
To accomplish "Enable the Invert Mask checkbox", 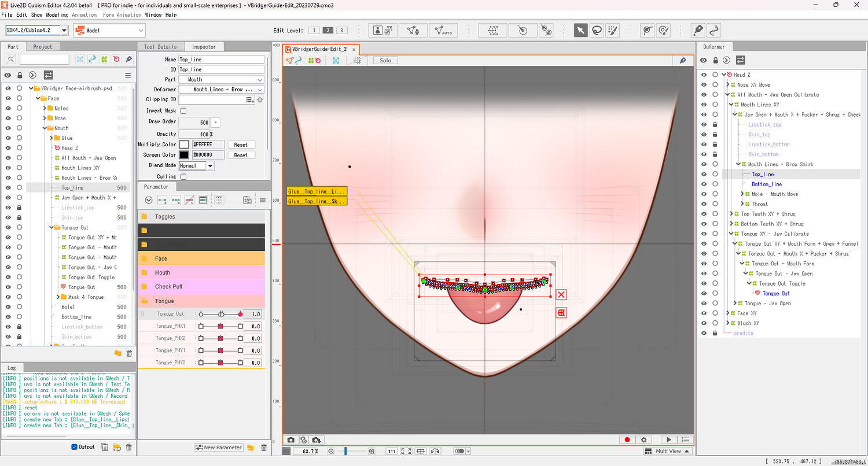I will [x=183, y=111].
